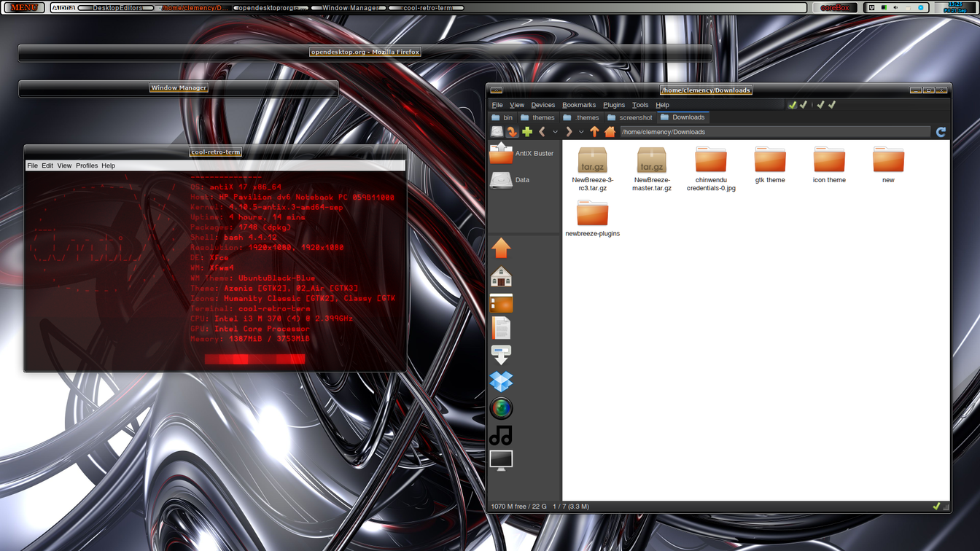Open the house bookmark in sidebar
This screenshot has height=551, width=980.
tap(501, 276)
